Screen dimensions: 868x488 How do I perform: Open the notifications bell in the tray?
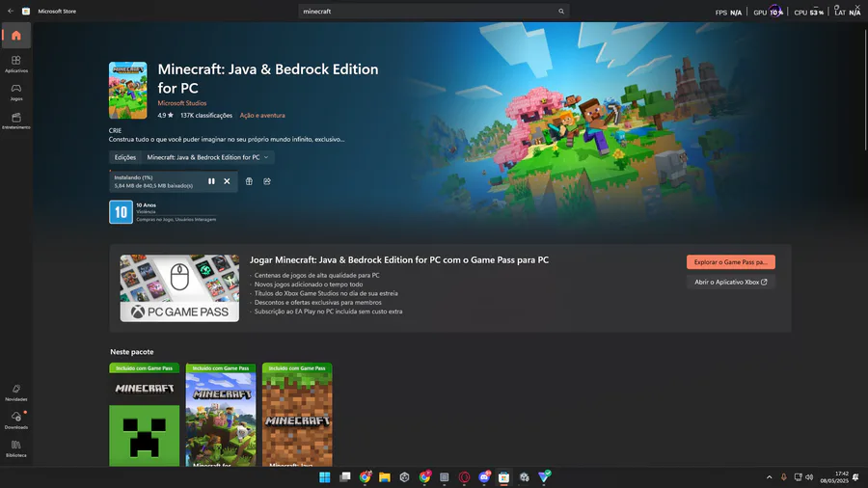click(855, 477)
